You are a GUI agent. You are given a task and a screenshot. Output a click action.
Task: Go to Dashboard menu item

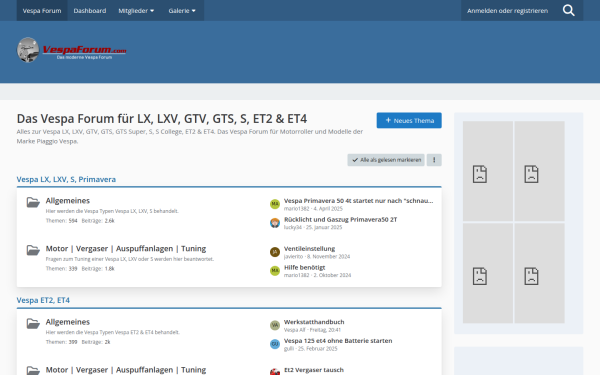90,10
